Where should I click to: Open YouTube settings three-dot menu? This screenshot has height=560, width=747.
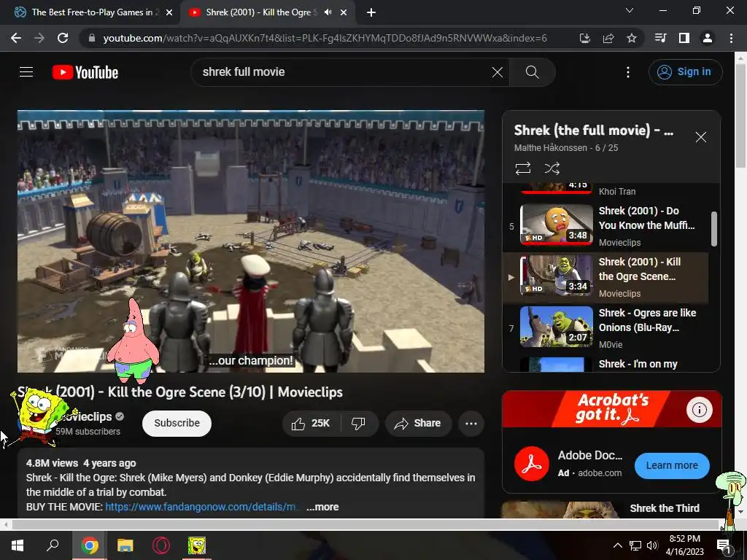(x=628, y=72)
